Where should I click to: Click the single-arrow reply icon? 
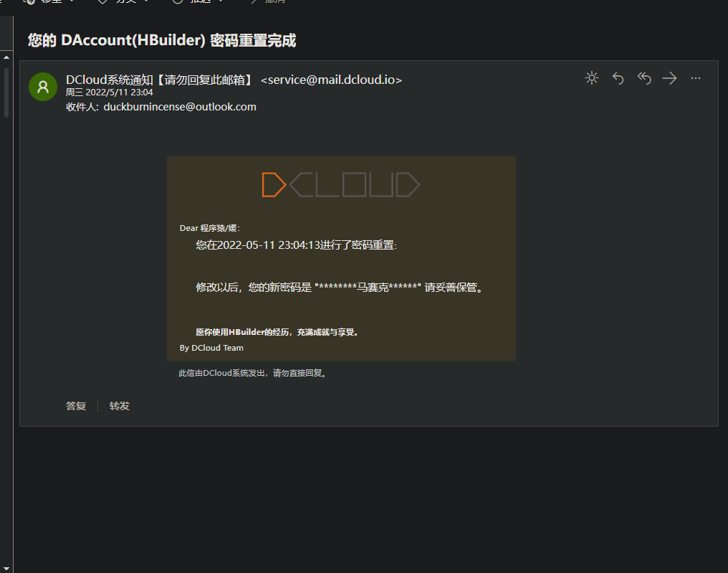pos(618,78)
